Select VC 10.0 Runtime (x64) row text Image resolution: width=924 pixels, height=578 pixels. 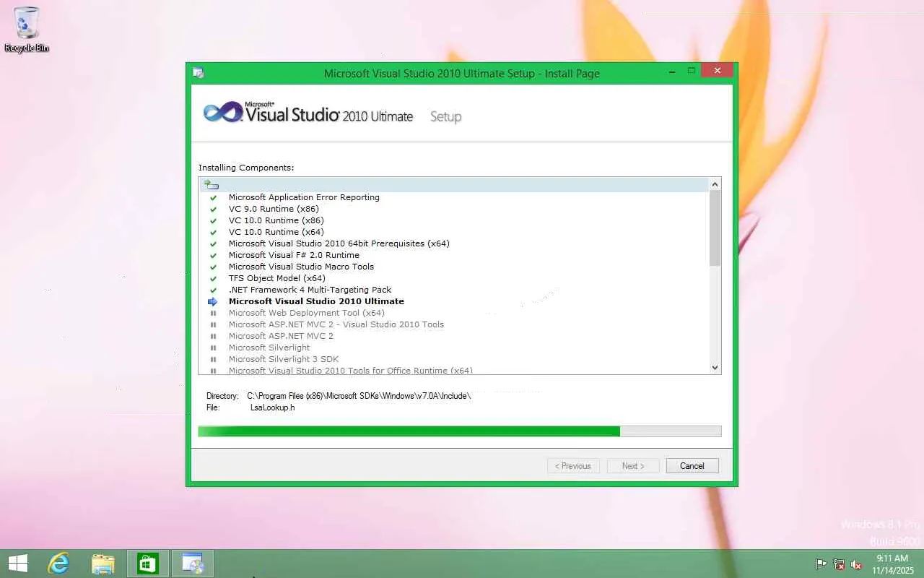[x=276, y=232]
